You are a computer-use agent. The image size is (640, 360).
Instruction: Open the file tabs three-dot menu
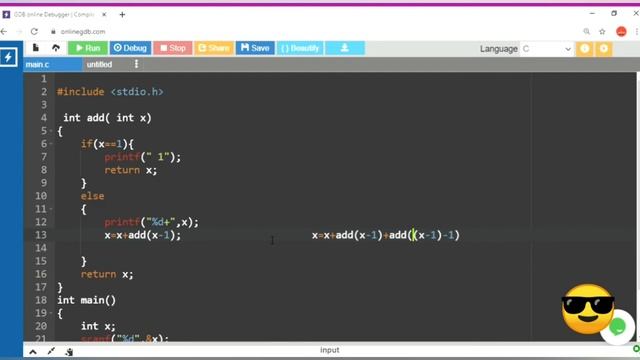point(136,64)
